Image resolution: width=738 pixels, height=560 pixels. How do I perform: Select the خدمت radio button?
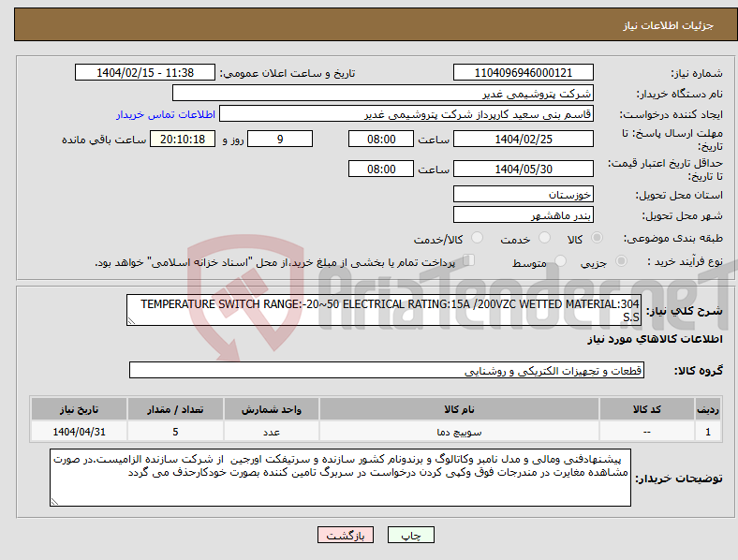[x=544, y=238]
